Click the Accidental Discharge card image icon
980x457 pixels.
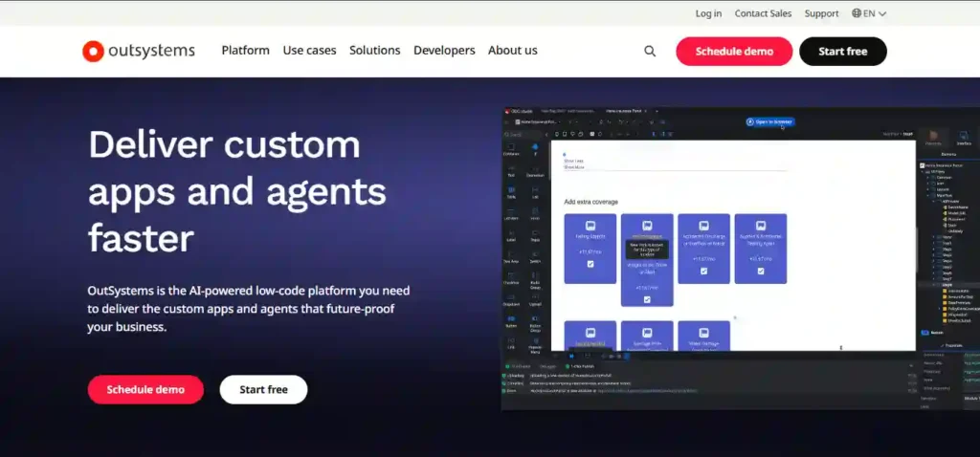(x=703, y=226)
